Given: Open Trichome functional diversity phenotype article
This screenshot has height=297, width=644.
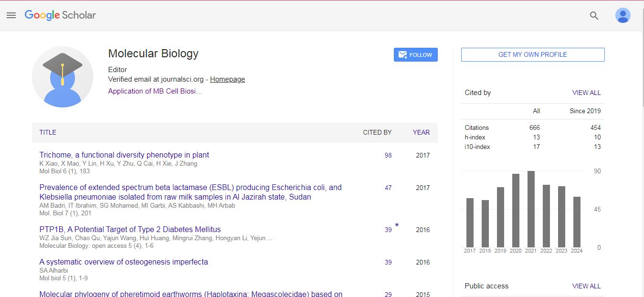Looking at the screenshot, I should [x=124, y=155].
